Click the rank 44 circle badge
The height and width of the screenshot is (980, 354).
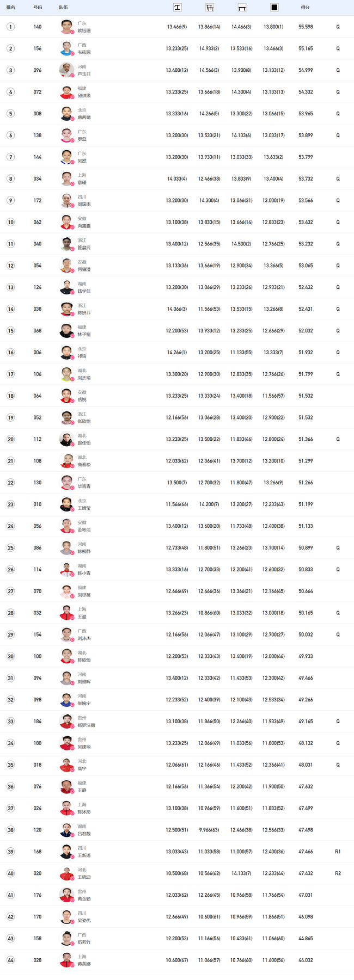tap(10, 960)
